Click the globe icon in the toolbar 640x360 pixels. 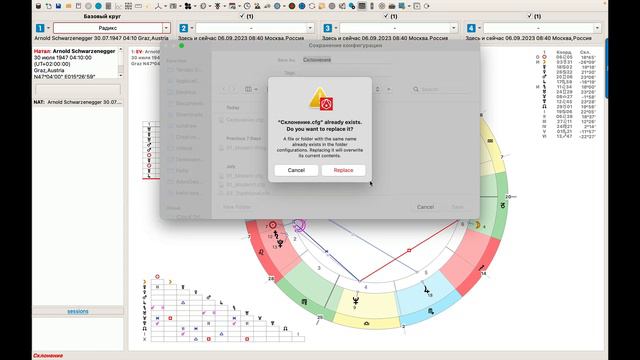(x=277, y=6)
